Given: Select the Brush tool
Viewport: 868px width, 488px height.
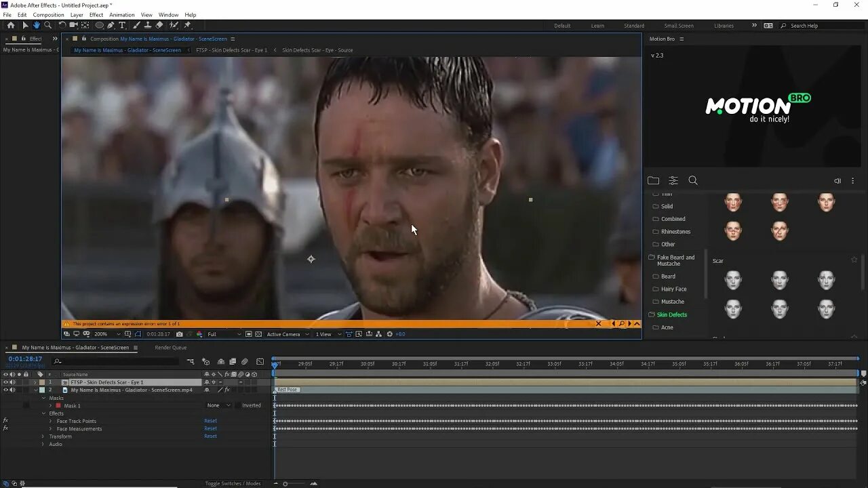Looking at the screenshot, I should pos(136,25).
